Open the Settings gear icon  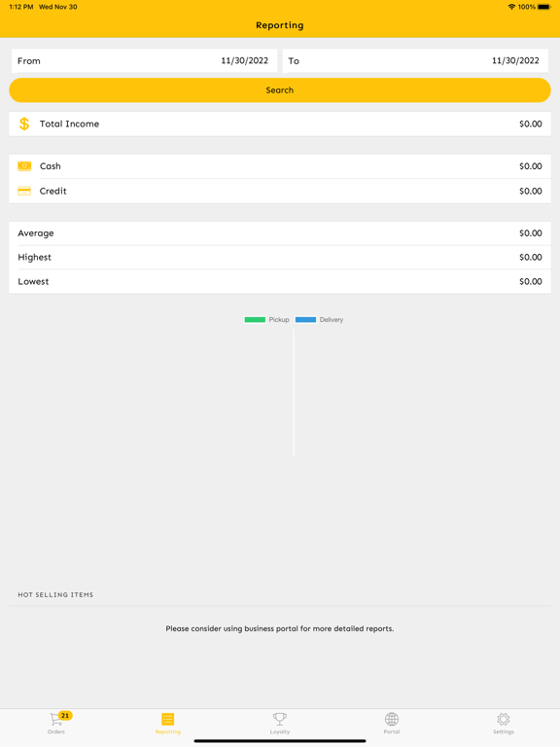tap(504, 719)
